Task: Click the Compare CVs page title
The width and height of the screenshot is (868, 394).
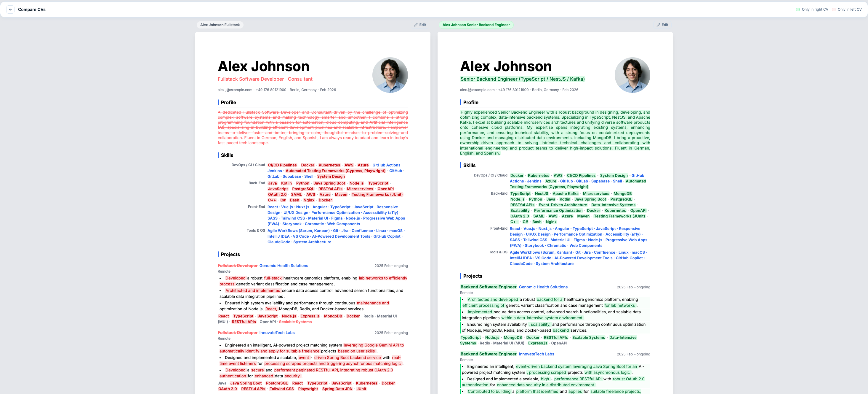Action: [32, 9]
